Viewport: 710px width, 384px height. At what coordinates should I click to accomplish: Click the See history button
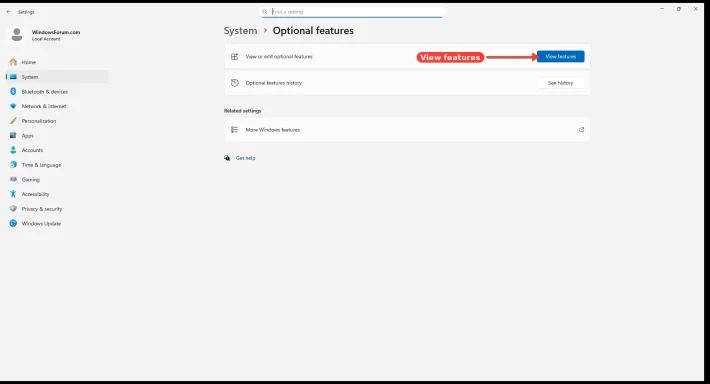[x=561, y=83]
